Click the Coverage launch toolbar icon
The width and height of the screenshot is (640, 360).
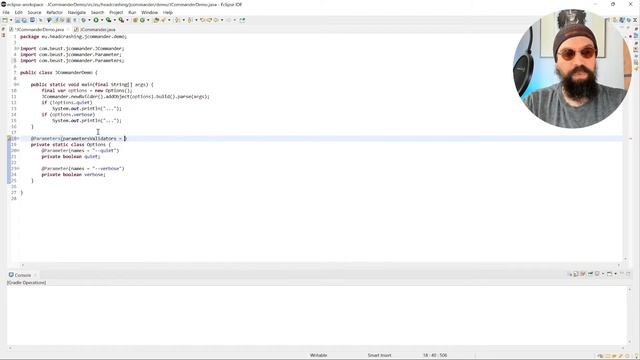pyautogui.click(x=109, y=20)
